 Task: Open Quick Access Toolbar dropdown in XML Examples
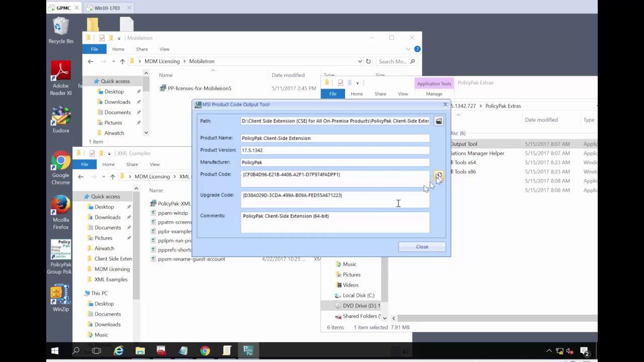point(109,153)
